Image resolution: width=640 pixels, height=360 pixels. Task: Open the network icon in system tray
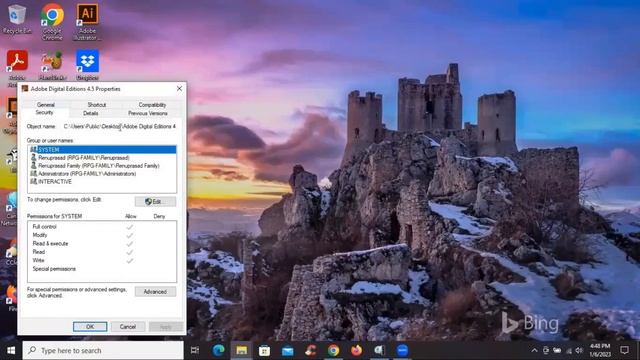pos(569,351)
